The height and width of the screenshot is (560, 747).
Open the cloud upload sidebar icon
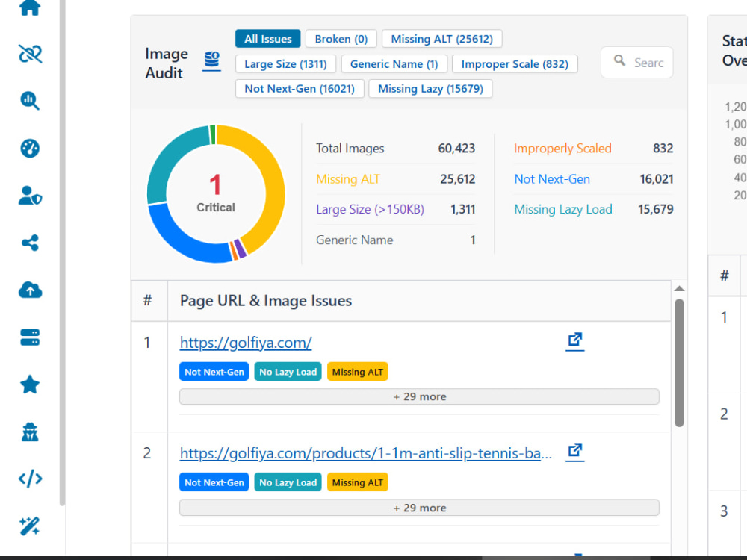tap(30, 290)
